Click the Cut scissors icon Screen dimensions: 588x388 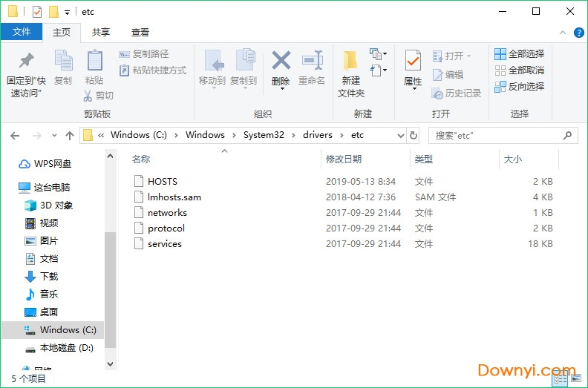(88, 96)
